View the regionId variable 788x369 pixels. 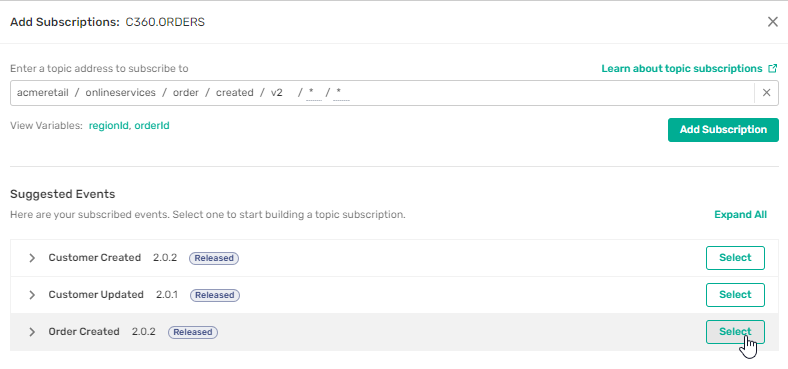coord(109,126)
